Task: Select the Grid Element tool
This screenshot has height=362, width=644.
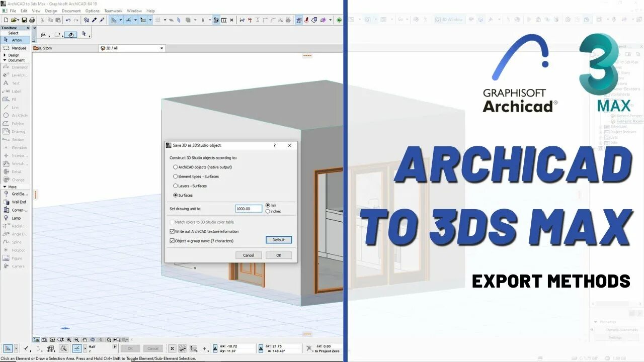Action: pos(15,194)
